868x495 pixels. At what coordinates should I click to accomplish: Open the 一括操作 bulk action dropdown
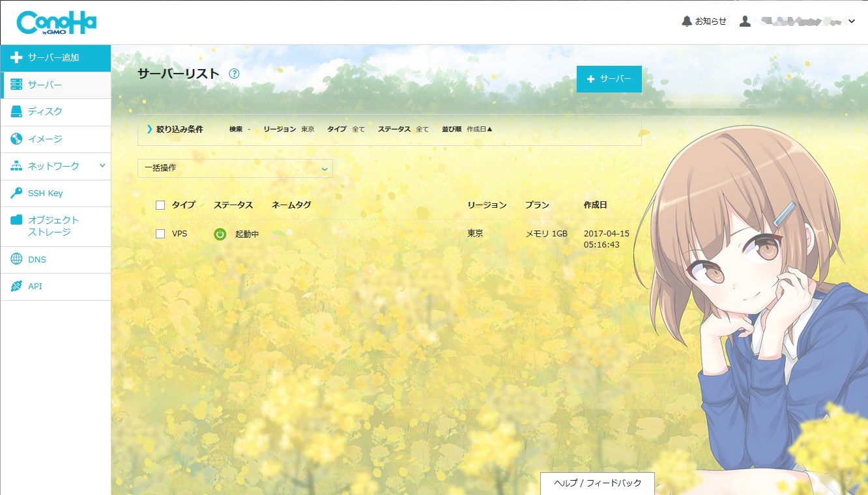pyautogui.click(x=235, y=168)
